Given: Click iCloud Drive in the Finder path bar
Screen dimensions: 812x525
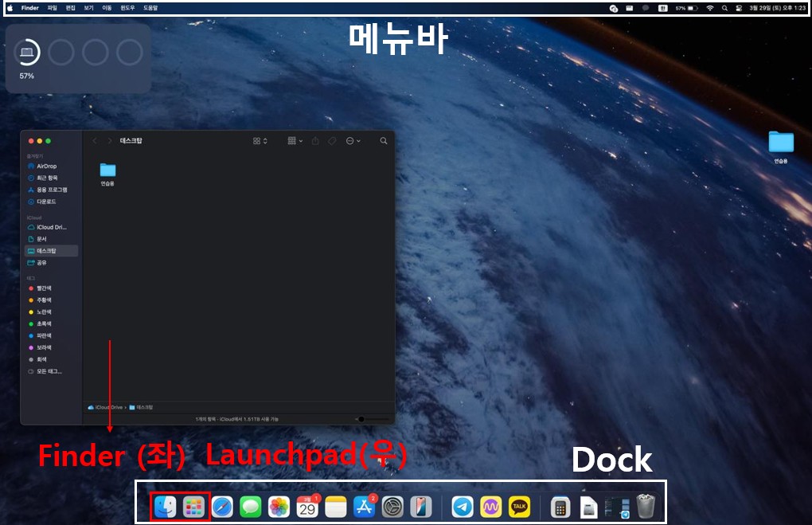Looking at the screenshot, I should pos(106,407).
